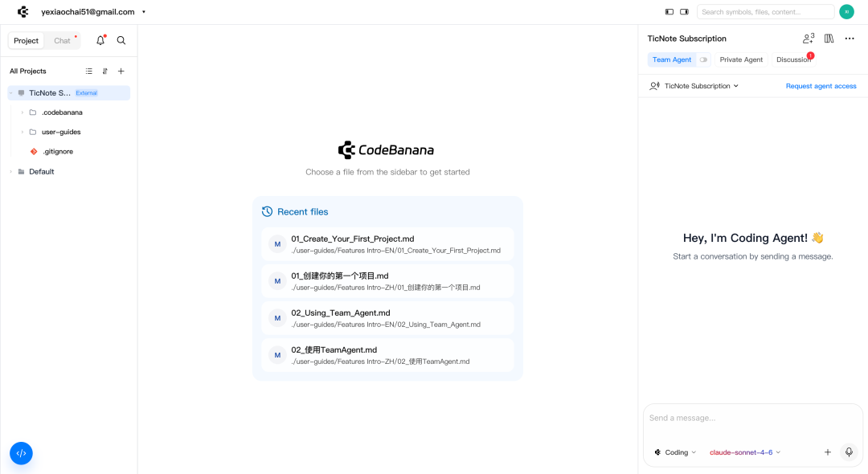Screen dimensions: 868x474
Task: Click Request agent access link
Action: [821, 86]
